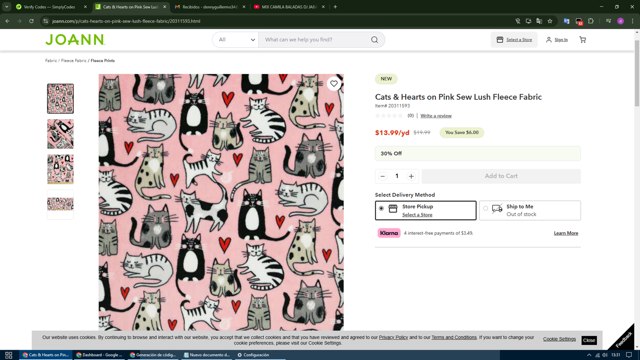Click the search magnifier icon

coord(374,40)
